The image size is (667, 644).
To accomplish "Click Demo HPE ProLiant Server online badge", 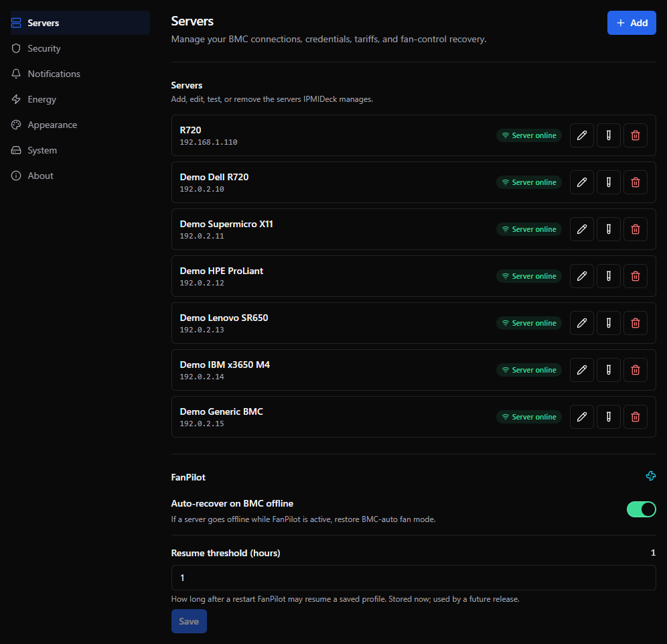I will pos(529,276).
